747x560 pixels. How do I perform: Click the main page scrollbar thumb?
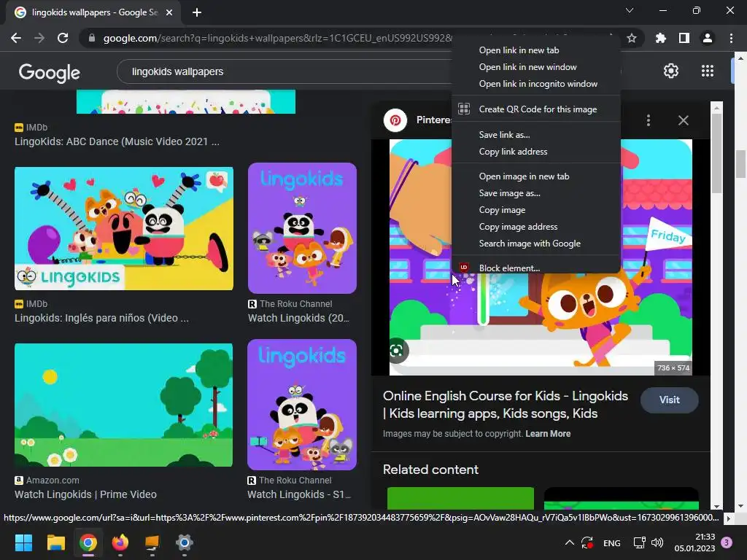pyautogui.click(x=740, y=163)
